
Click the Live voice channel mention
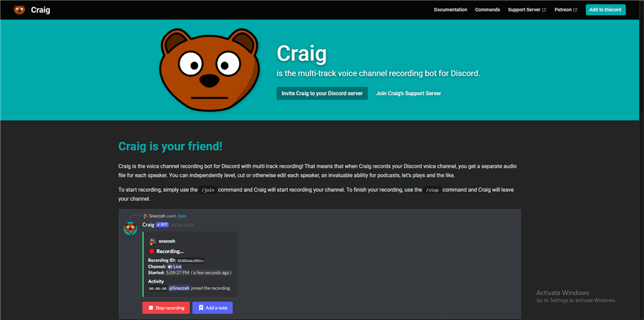coord(175,266)
